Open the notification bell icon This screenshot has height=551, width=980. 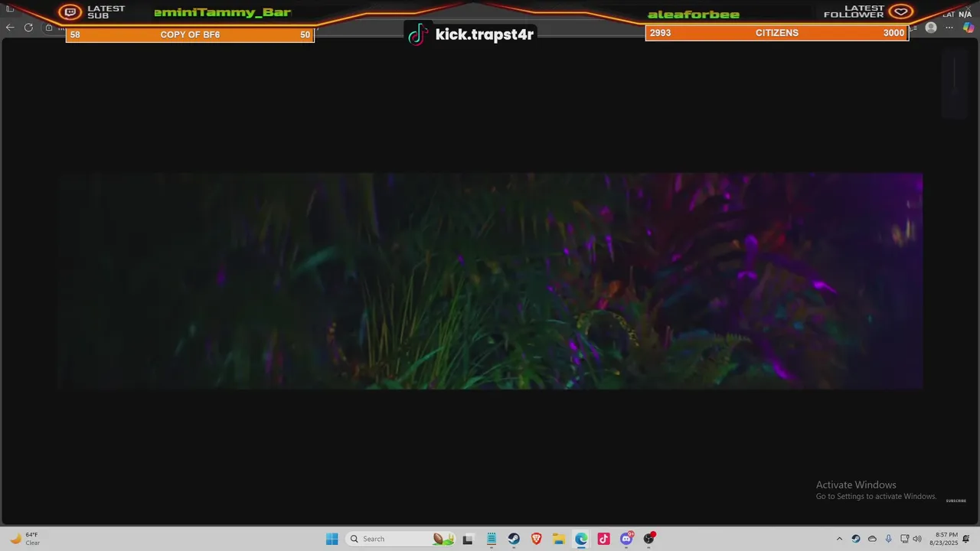click(967, 539)
